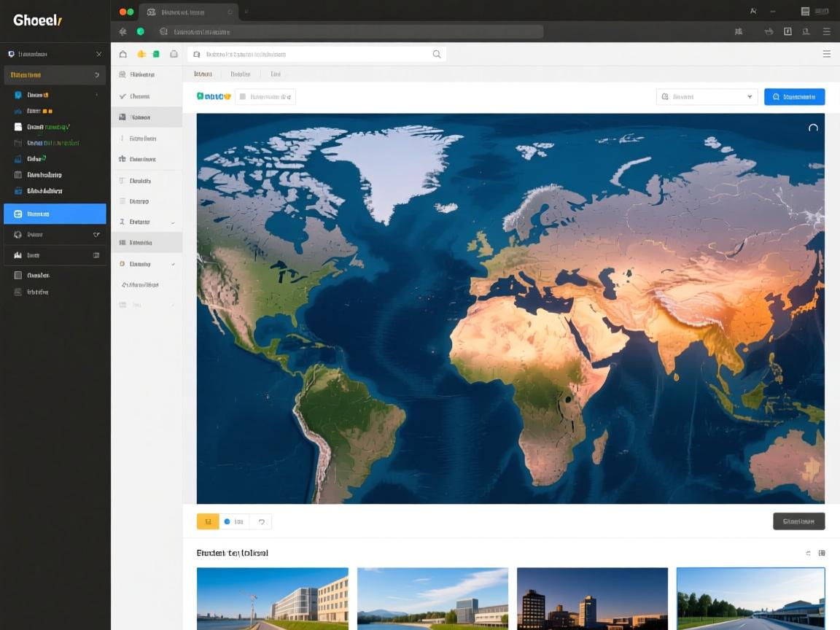Click the dark gray button below the map
This screenshot has width=840, height=630.
pyautogui.click(x=798, y=521)
